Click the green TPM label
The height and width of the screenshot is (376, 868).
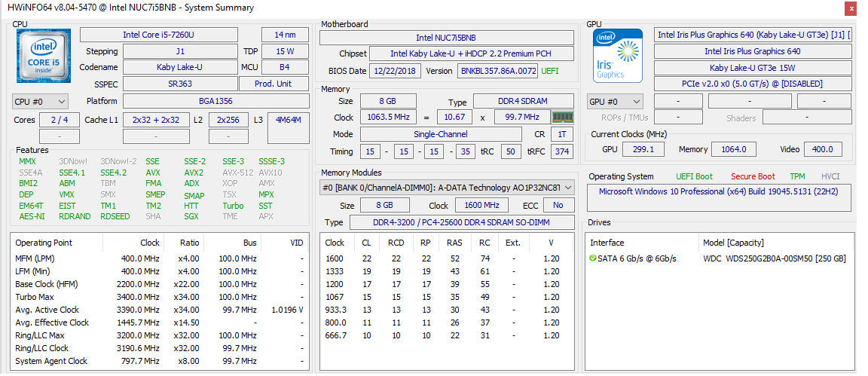pyautogui.click(x=798, y=176)
